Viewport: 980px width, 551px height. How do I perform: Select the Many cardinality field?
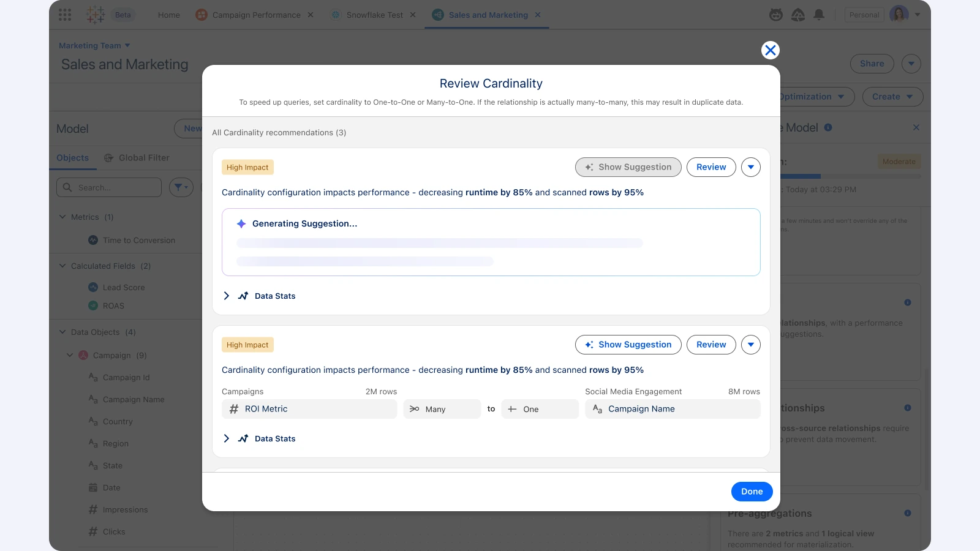tap(442, 409)
